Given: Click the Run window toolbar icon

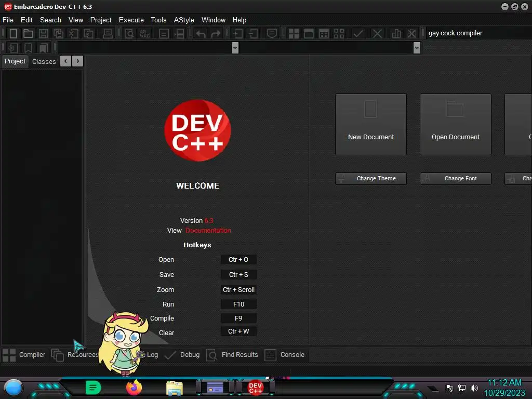Looking at the screenshot, I should pyautogui.click(x=309, y=33).
